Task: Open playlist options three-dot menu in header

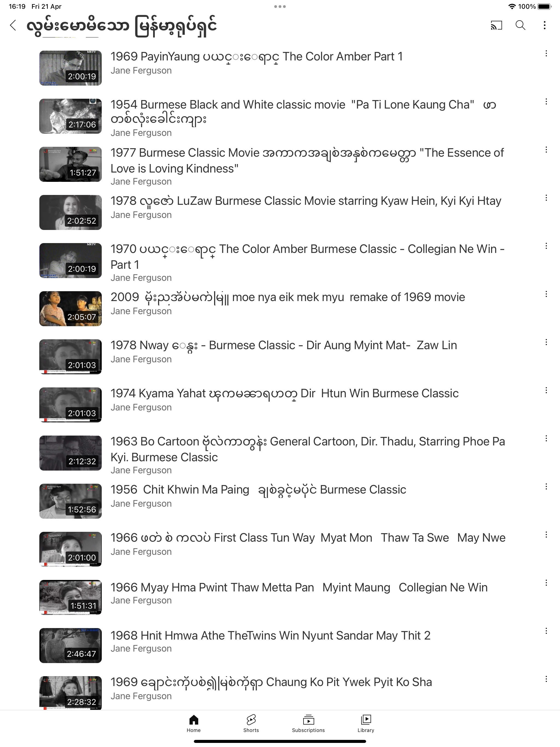Action: click(x=544, y=25)
